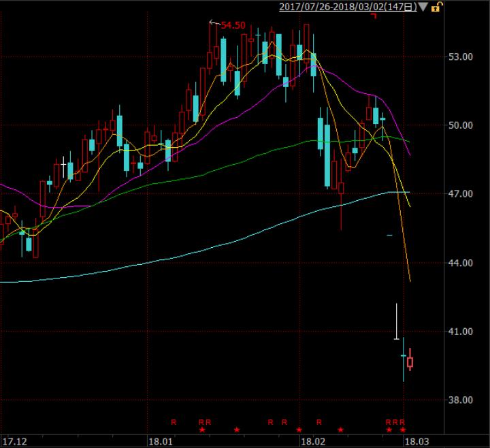The width and height of the screenshot is (490, 448).
Task: Select the 18.02 time axis label
Action: [x=312, y=441]
